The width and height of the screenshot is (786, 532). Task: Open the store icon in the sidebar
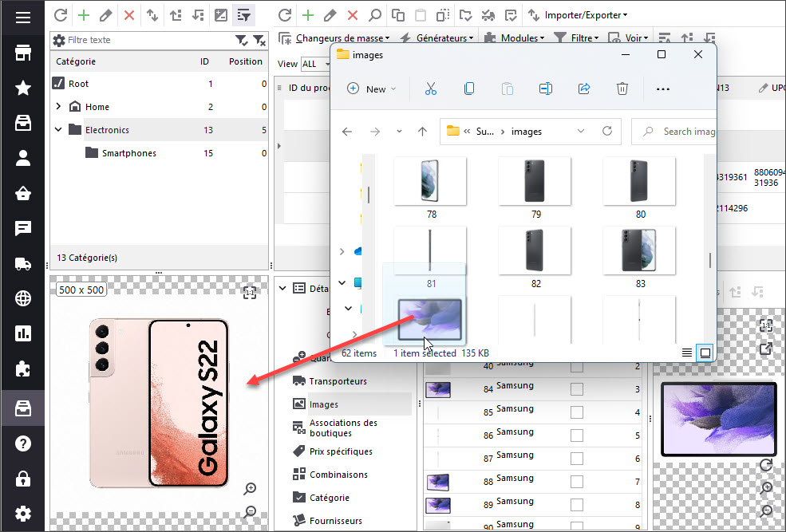pyautogui.click(x=23, y=53)
